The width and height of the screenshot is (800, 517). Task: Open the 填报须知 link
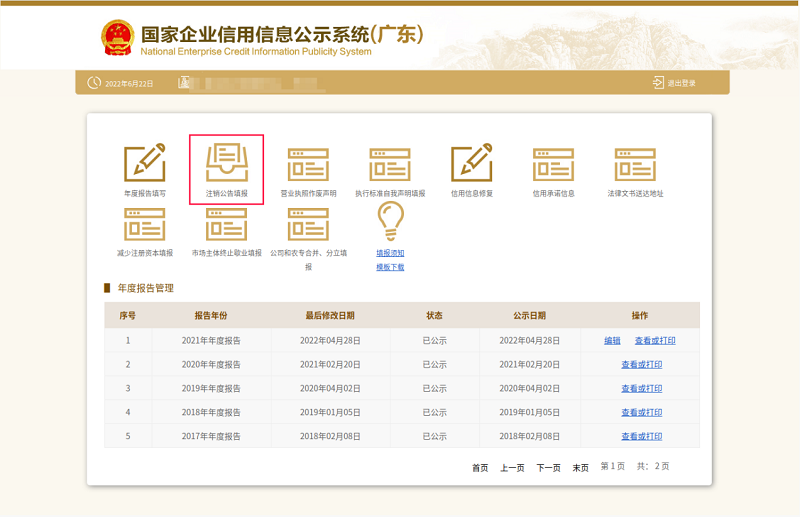[390, 253]
